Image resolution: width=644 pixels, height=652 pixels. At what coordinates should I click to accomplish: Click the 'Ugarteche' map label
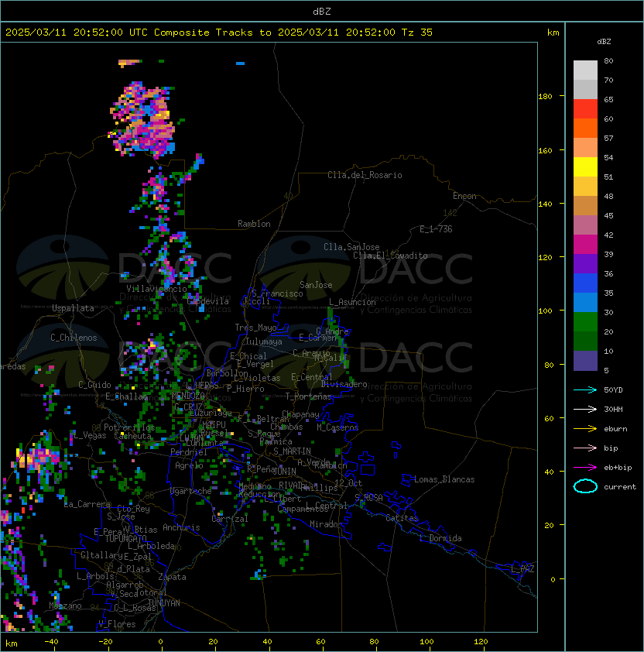coord(191,491)
